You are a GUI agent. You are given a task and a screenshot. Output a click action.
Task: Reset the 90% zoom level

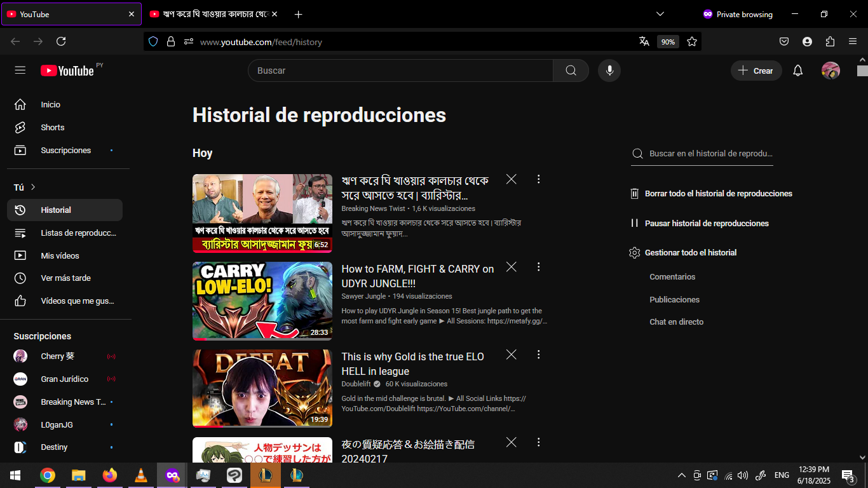[x=668, y=42]
